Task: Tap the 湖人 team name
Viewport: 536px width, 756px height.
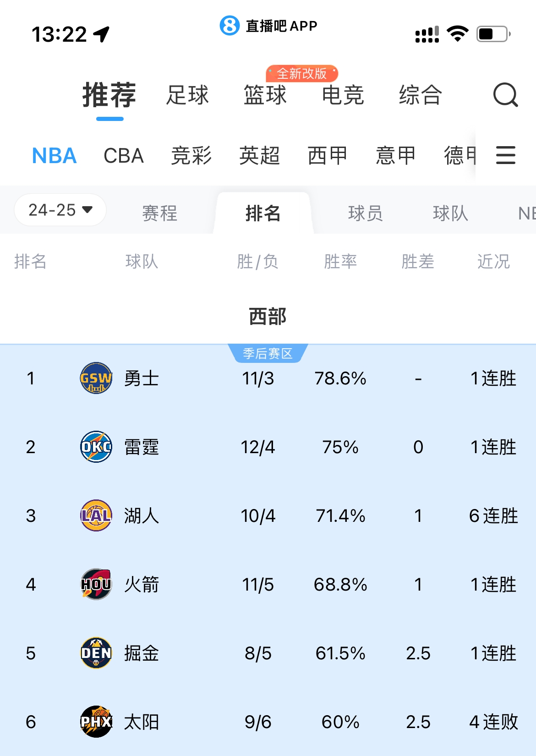Action: pos(142,516)
